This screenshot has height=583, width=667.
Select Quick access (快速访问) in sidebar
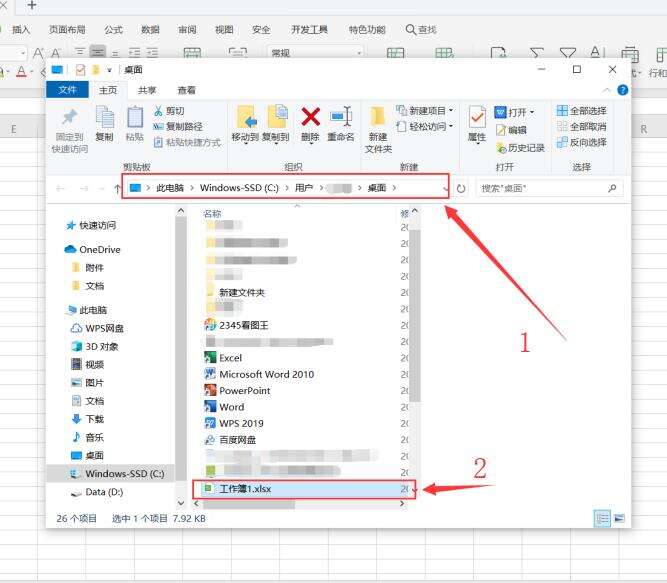point(91,225)
